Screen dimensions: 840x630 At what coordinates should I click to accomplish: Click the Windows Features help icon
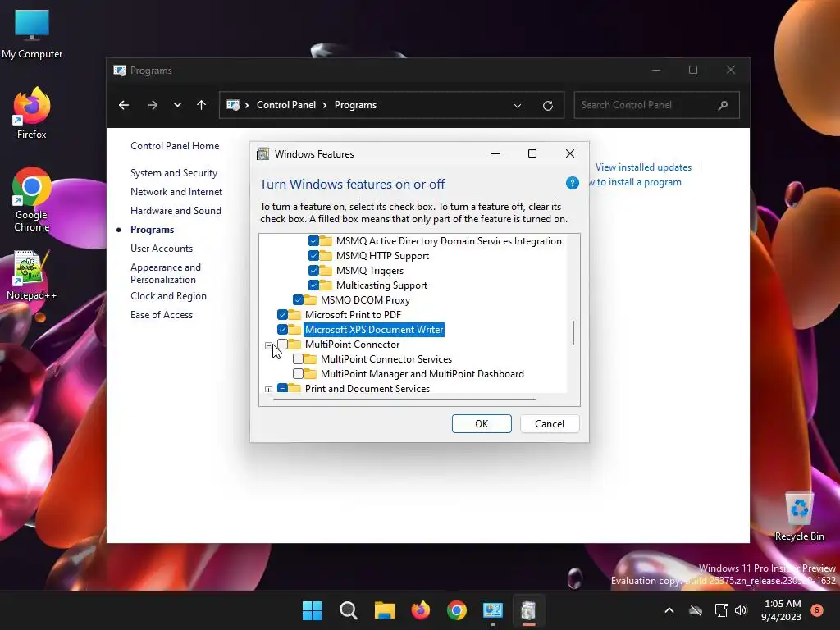[572, 183]
